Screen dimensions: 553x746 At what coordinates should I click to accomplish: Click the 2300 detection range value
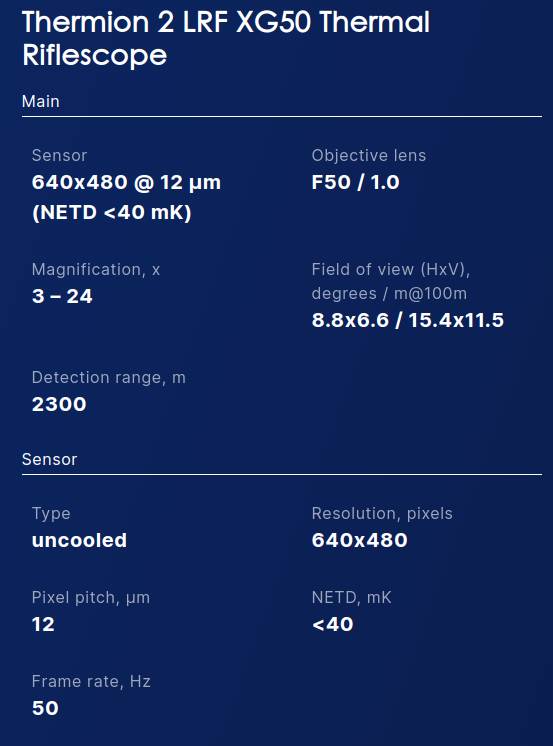click(x=59, y=404)
